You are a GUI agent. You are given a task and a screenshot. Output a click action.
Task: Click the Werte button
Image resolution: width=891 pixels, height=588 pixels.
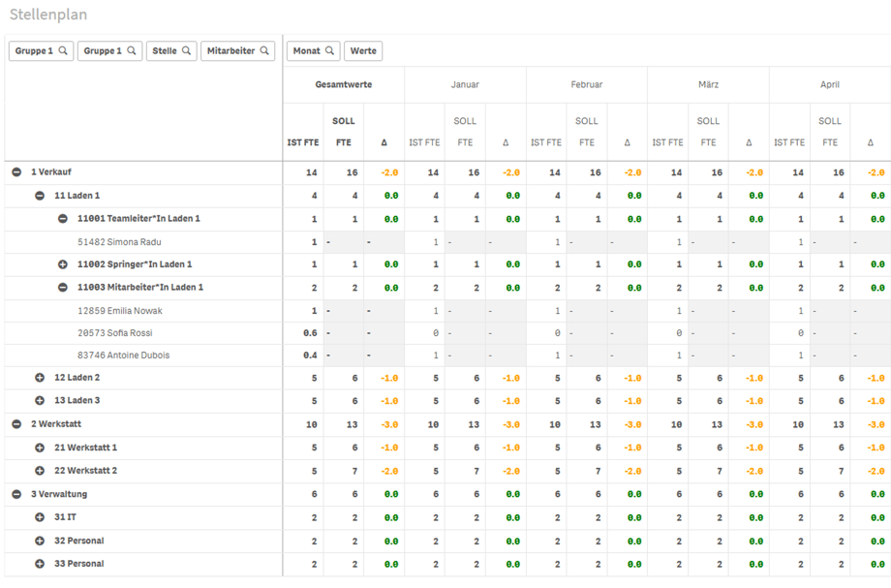[x=363, y=51]
